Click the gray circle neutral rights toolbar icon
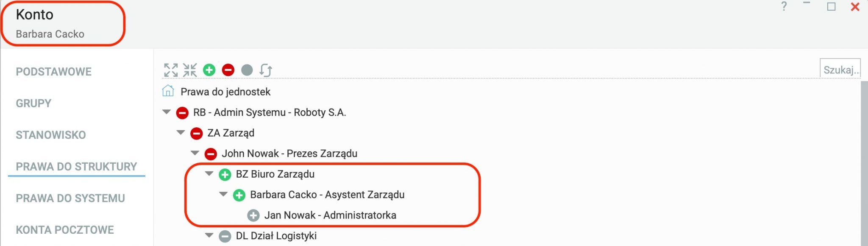Screen dimensions: 868x246 (x=247, y=70)
